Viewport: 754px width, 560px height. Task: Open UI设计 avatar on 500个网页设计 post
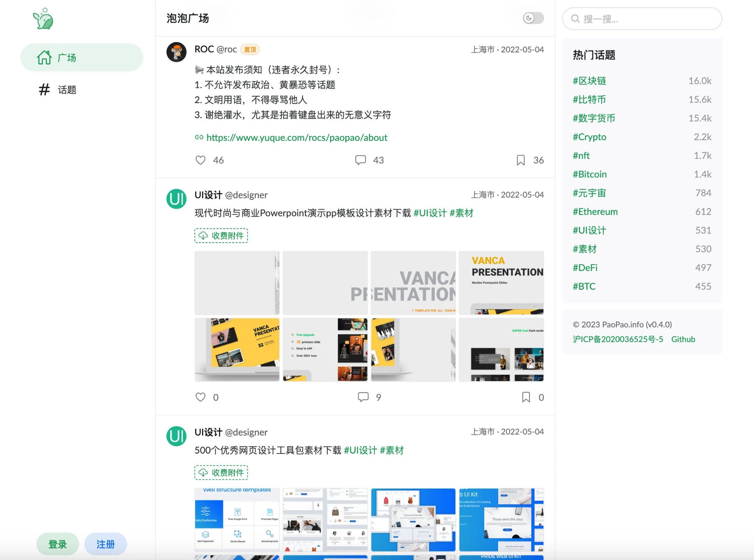tap(176, 436)
